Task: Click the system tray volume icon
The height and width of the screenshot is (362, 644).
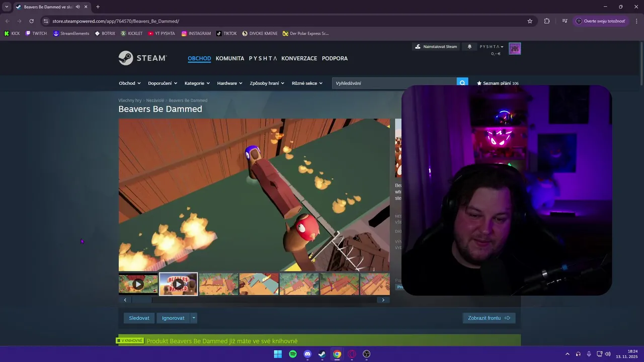Action: [608, 354]
